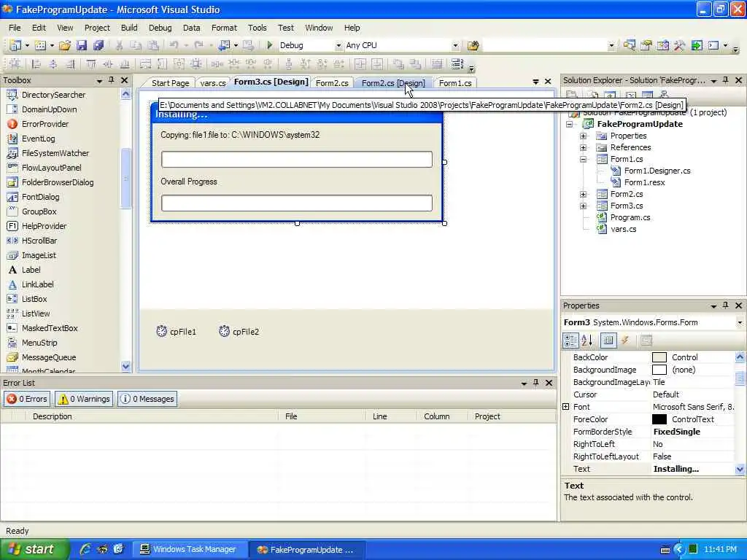Click the Navigate Backward toolbar icon

click(223, 45)
